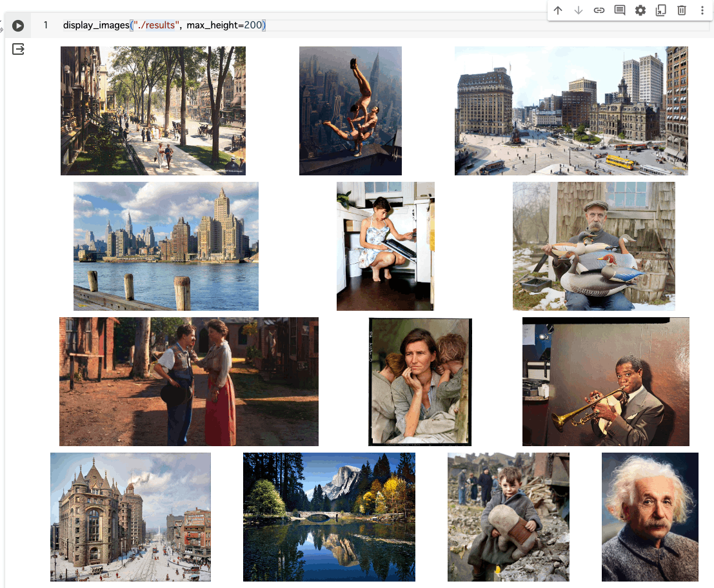Open editor settings gear icon
Viewport: 714px width, 588px height.
pyautogui.click(x=640, y=10)
